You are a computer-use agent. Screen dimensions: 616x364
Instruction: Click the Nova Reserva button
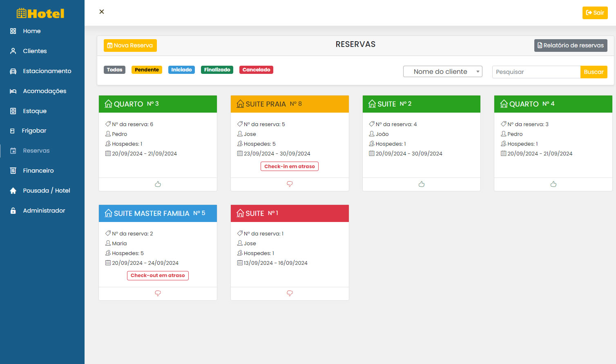tap(130, 45)
